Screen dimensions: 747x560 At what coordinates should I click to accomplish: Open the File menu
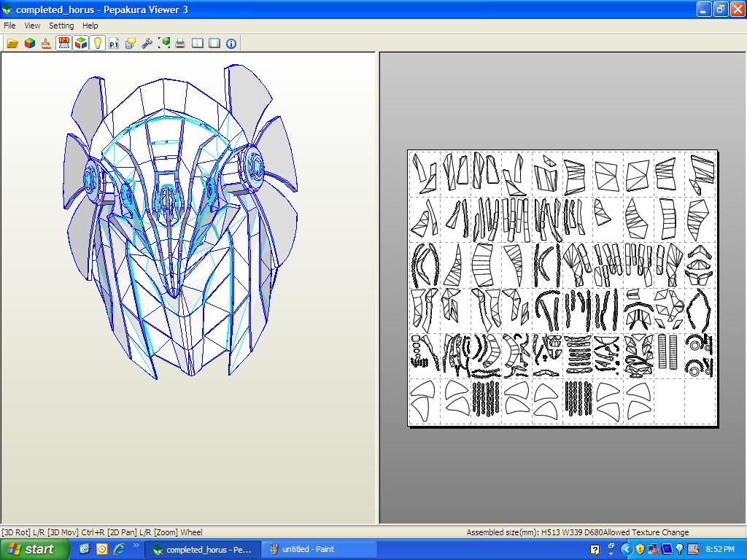pyautogui.click(x=9, y=26)
